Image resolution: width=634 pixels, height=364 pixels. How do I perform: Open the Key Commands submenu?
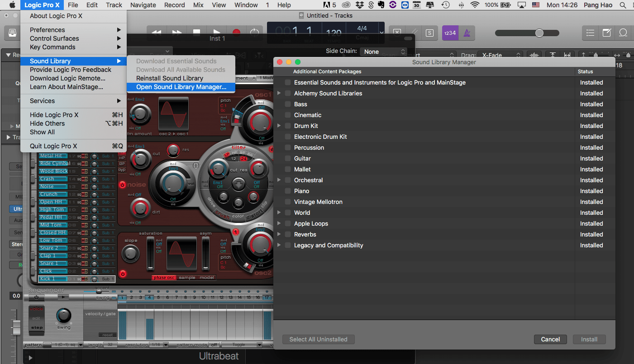[73, 47]
